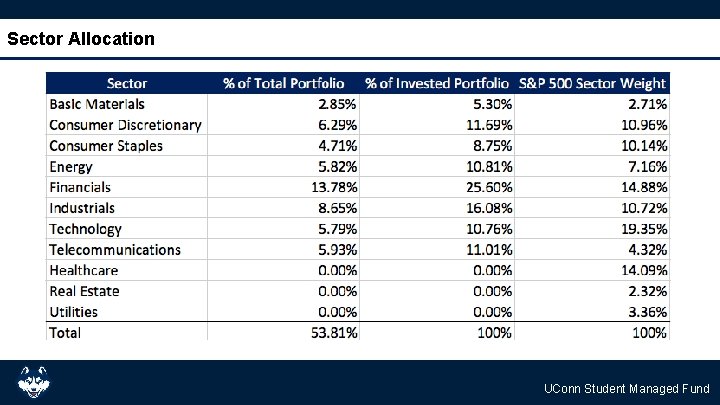Click the Utilities row label

(73, 312)
